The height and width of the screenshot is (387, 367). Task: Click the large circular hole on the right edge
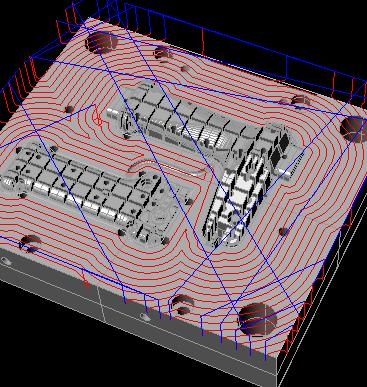point(354,129)
